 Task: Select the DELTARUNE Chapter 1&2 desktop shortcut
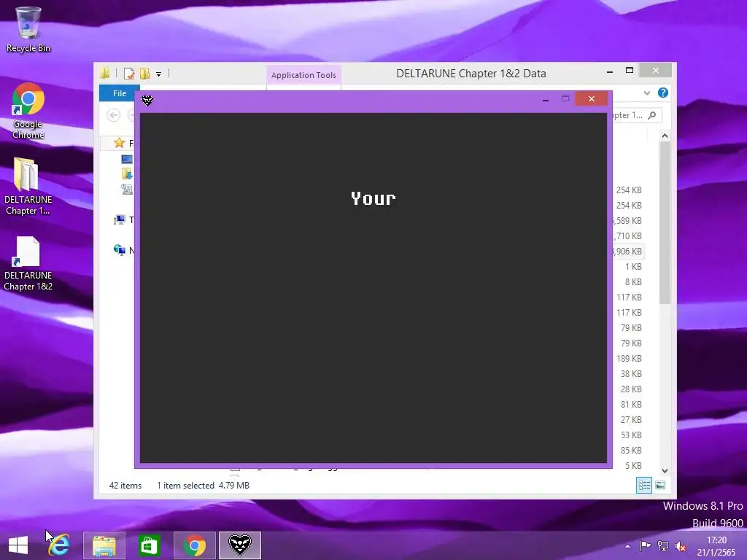tap(28, 263)
